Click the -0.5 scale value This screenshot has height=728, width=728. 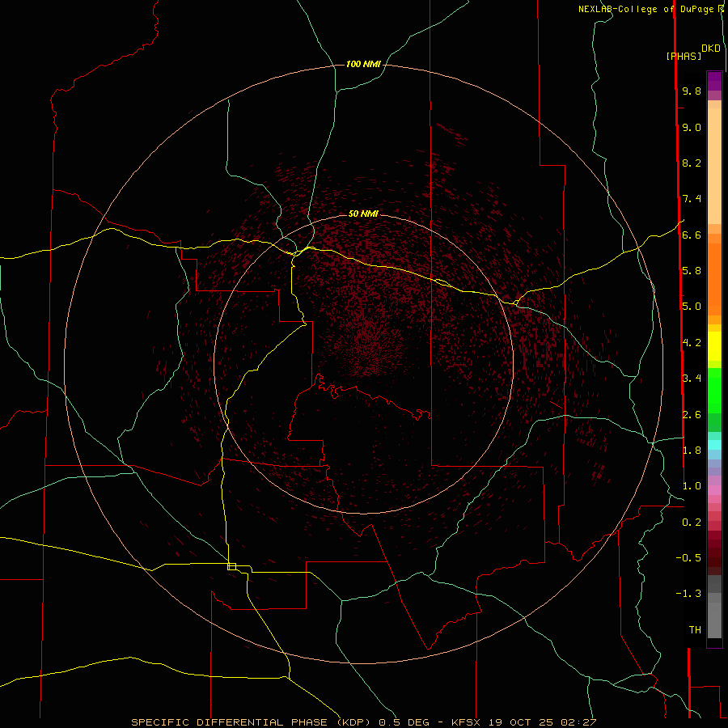[x=688, y=558]
